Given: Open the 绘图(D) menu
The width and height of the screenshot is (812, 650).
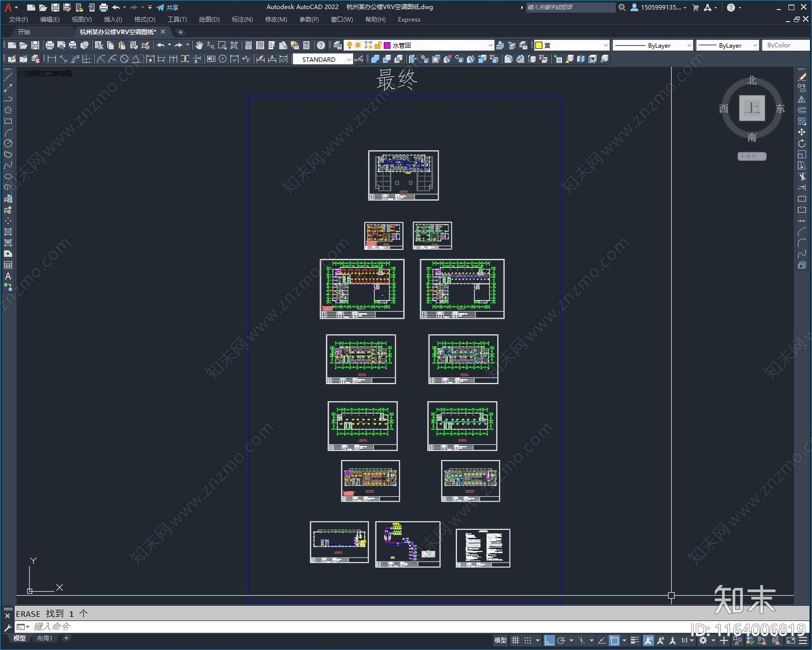Looking at the screenshot, I should [209, 19].
